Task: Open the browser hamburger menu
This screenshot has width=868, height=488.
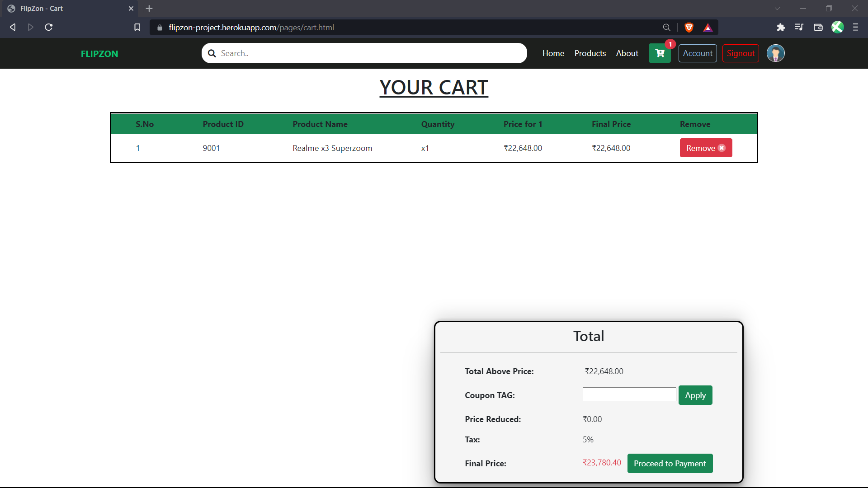Action: [855, 28]
